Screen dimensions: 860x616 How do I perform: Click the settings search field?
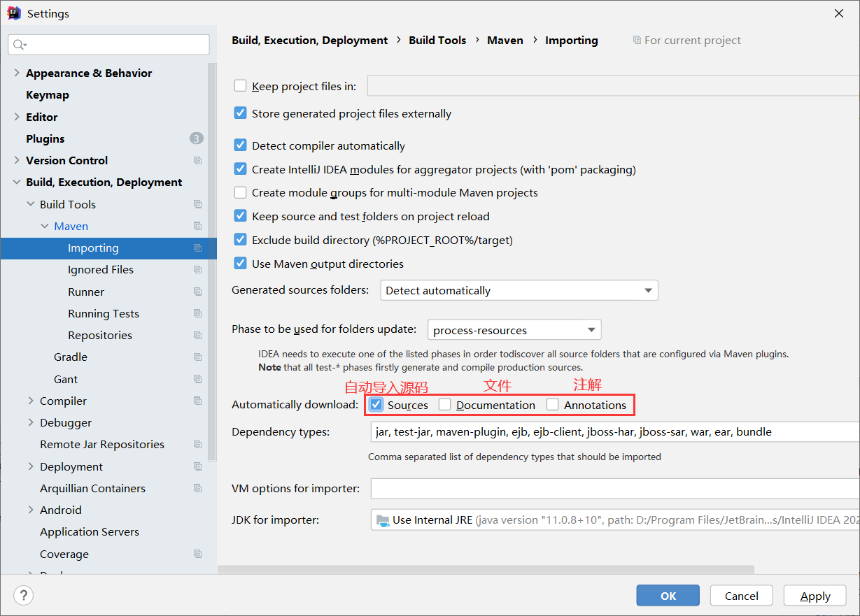108,45
